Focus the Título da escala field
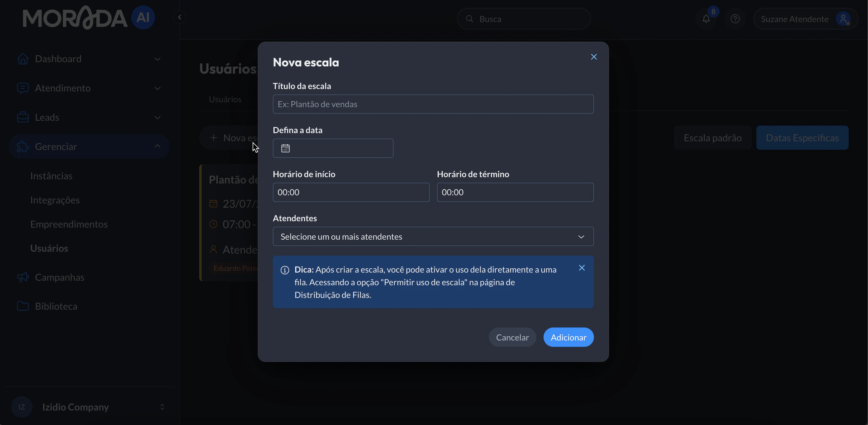Viewport: 868px width, 425px height. pos(433,104)
